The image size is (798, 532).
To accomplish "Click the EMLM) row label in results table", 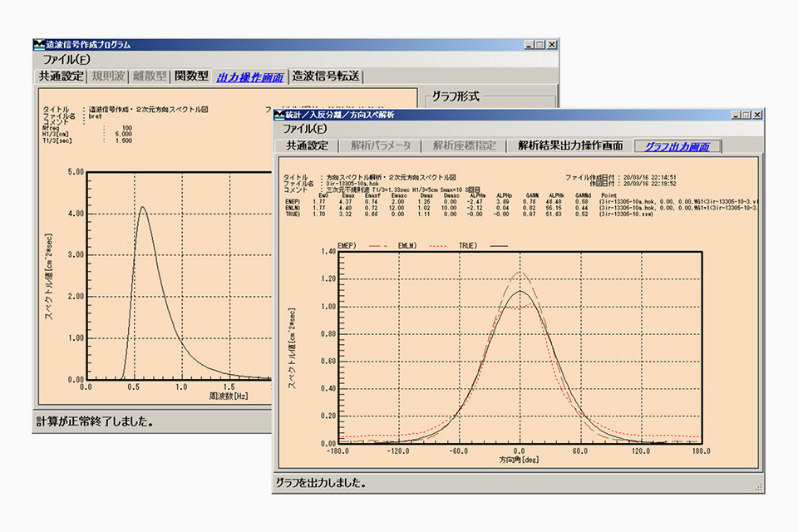I will point(293,208).
